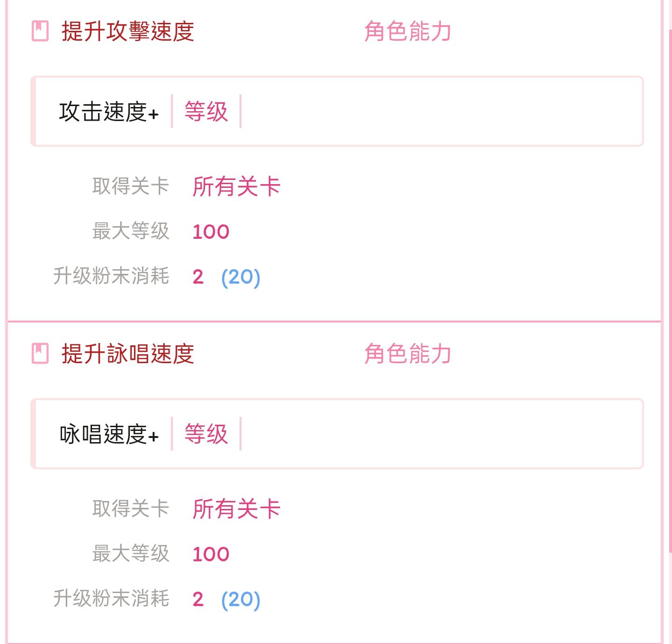672x644 pixels.
Task: Click the 咏唱速度+ effect text
Action: pos(109,434)
